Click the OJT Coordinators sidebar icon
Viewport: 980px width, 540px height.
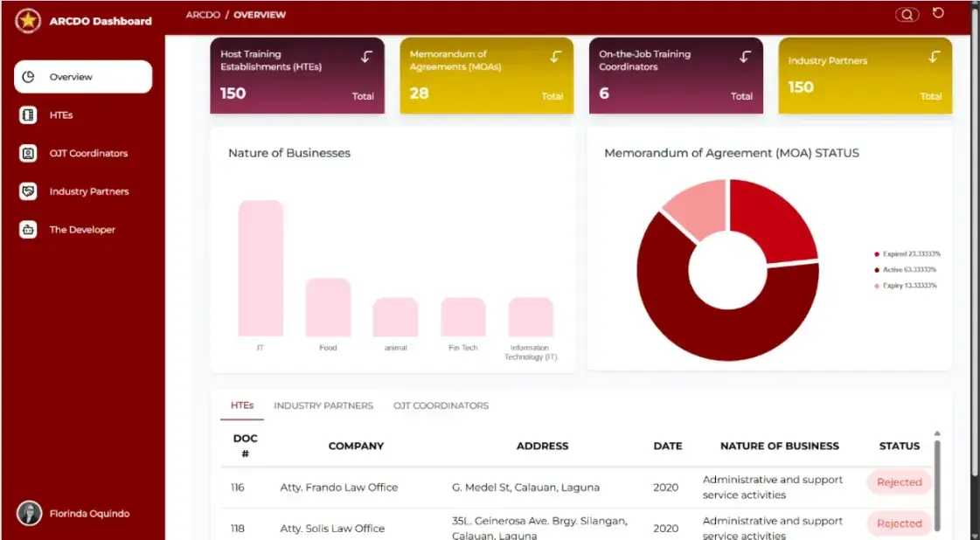(x=28, y=153)
